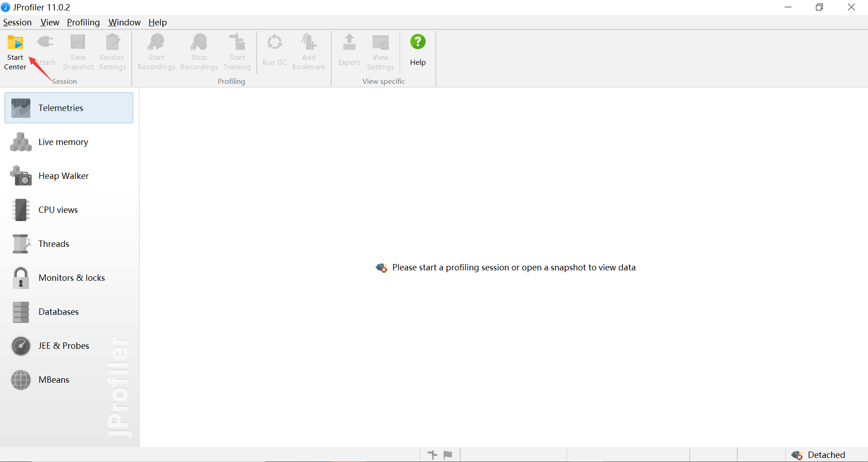Open the Heap Walker section
Image resolution: width=868 pixels, height=462 pixels.
(69, 176)
